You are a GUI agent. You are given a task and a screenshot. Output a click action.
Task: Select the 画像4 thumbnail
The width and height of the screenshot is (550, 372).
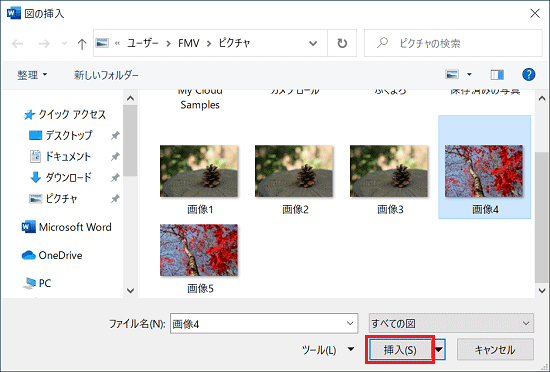click(484, 171)
